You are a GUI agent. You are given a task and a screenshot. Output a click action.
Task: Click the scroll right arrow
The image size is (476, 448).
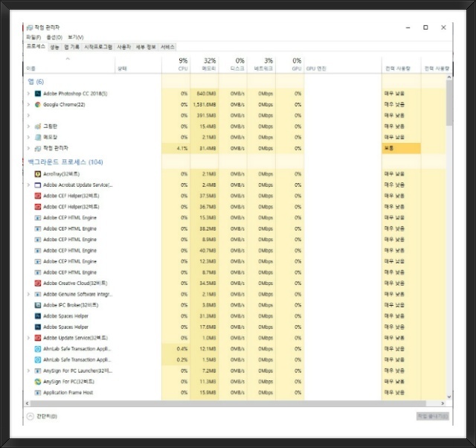coord(443,403)
